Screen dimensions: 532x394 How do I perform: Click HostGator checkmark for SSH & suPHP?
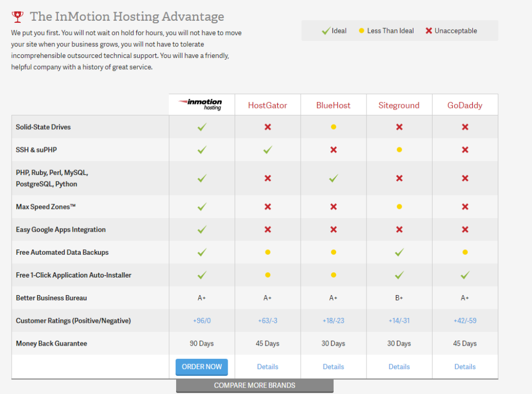point(268,149)
